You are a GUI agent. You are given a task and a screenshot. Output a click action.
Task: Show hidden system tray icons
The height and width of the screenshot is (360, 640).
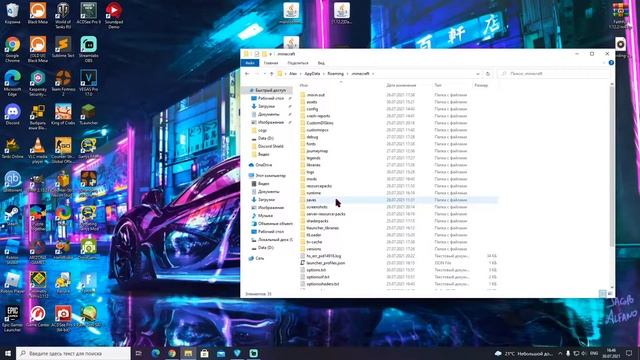point(560,353)
